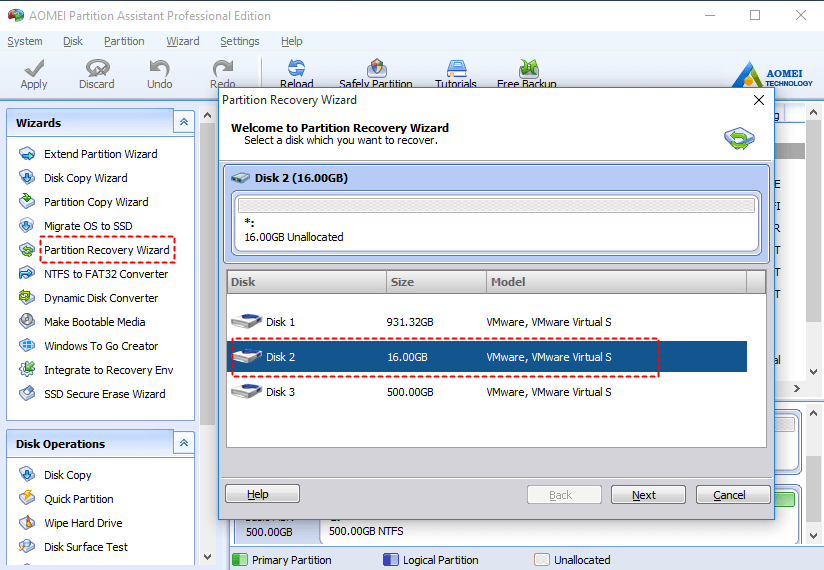Viewport: 824px width, 570px height.
Task: Open Windows To Go Creator icon
Action: pos(27,346)
